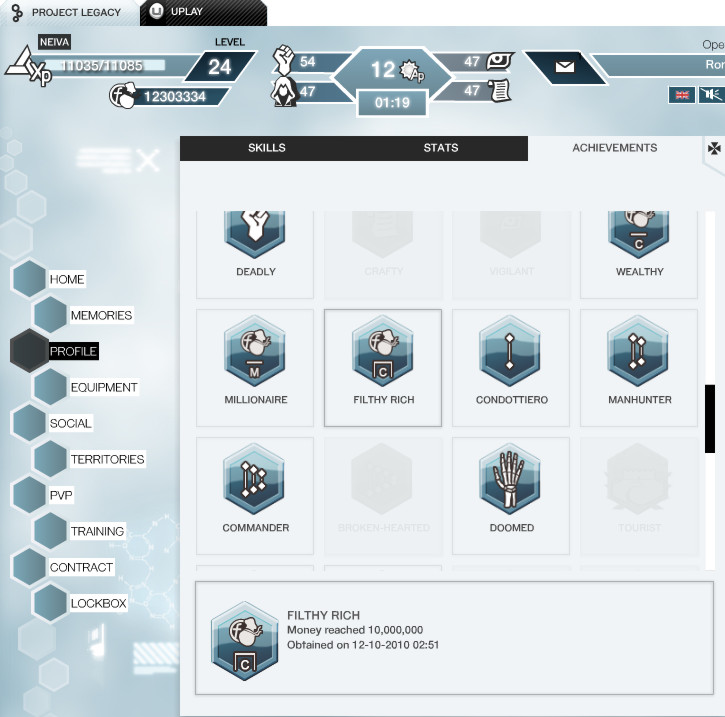The width and height of the screenshot is (725, 717).
Task: Open the Skills tab
Action: [x=267, y=148]
